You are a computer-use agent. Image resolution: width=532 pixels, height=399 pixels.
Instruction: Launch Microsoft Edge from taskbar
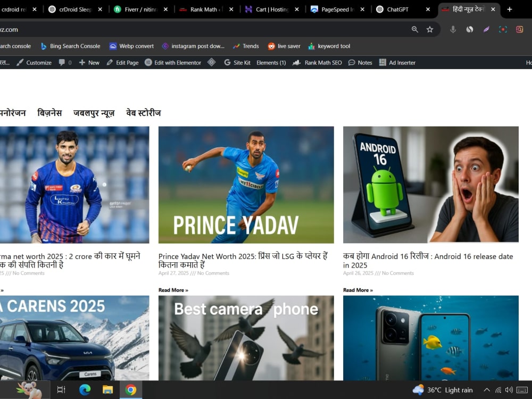pyautogui.click(x=85, y=390)
